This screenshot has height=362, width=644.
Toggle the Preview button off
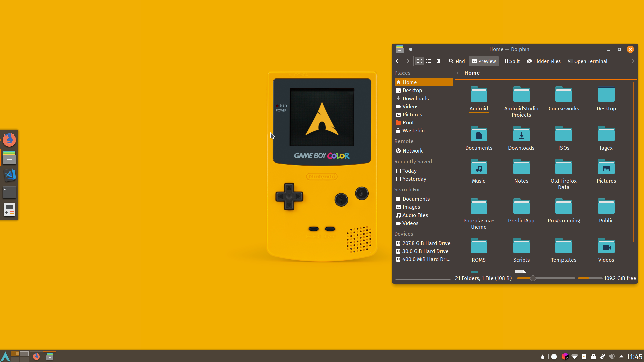(483, 61)
